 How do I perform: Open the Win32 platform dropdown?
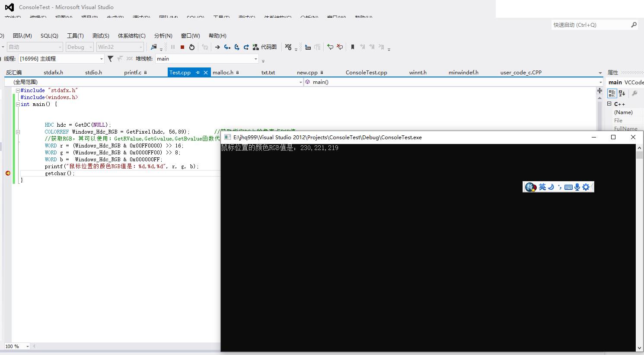pos(120,47)
